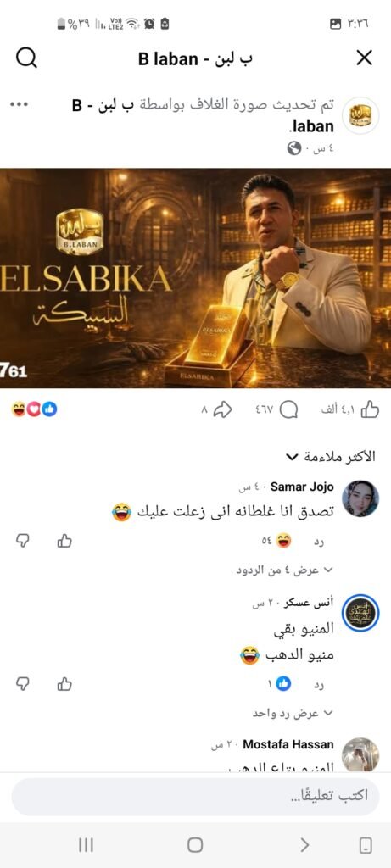Expand the الأكثر ملاءمة sorting dropdown
This screenshot has width=391, height=868.
click(331, 457)
